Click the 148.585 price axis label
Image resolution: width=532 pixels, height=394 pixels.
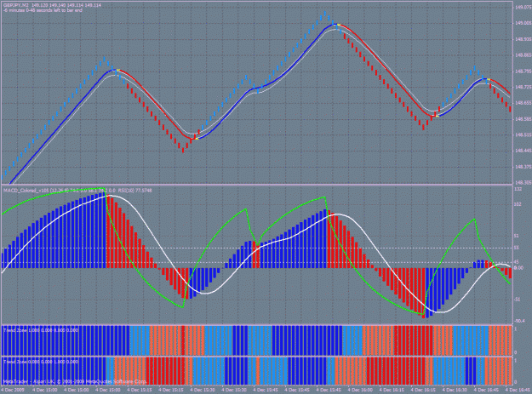tap(523, 119)
